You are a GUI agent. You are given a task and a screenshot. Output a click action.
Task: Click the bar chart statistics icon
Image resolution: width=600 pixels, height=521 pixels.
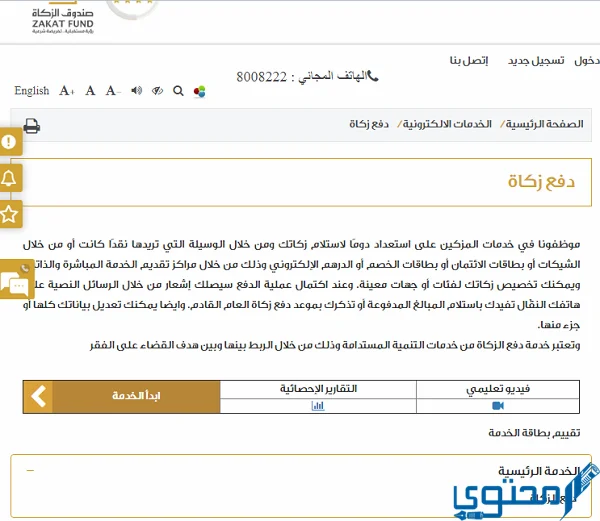tap(318, 406)
